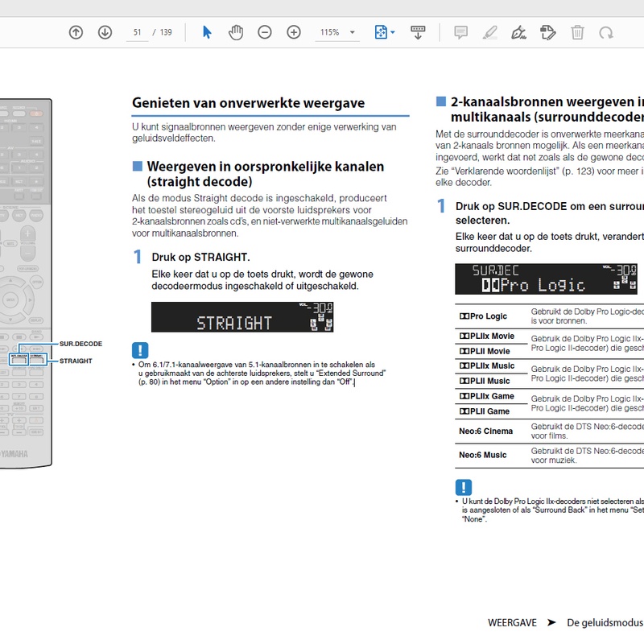Edit the current page number field
Viewport: 644px width, 644px height.
(x=137, y=32)
